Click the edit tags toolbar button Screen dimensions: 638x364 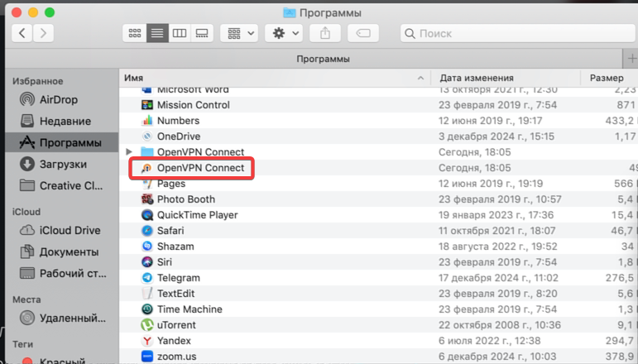coord(363,33)
